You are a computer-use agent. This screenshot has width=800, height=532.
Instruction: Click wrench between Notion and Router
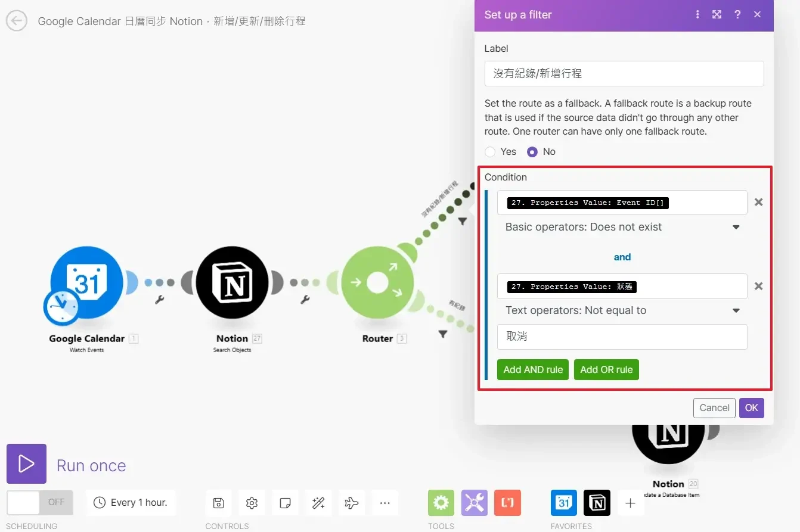[305, 300]
